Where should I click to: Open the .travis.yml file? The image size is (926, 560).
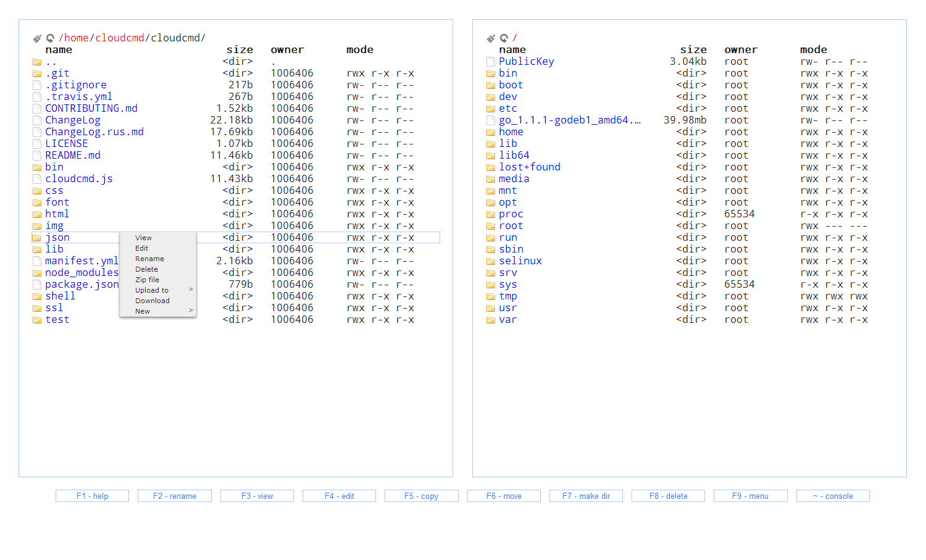pyautogui.click(x=79, y=97)
